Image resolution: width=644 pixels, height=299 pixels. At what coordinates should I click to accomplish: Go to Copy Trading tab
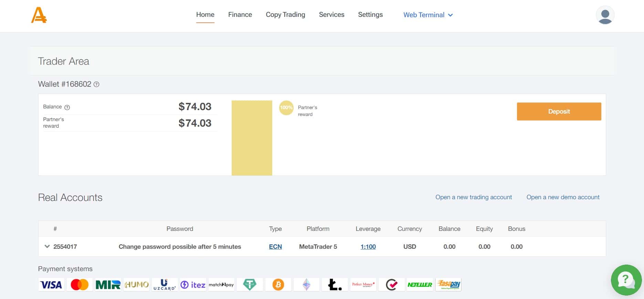(x=285, y=14)
